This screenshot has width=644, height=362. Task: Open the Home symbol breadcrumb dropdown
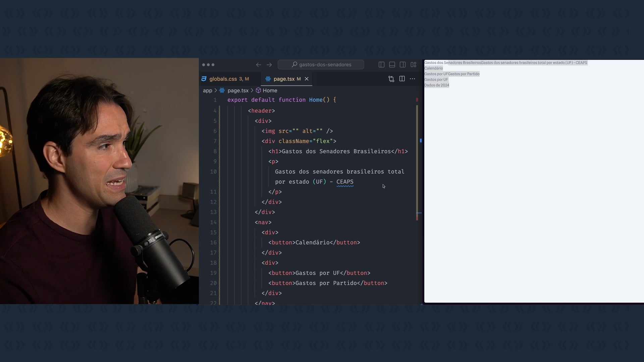(x=270, y=90)
